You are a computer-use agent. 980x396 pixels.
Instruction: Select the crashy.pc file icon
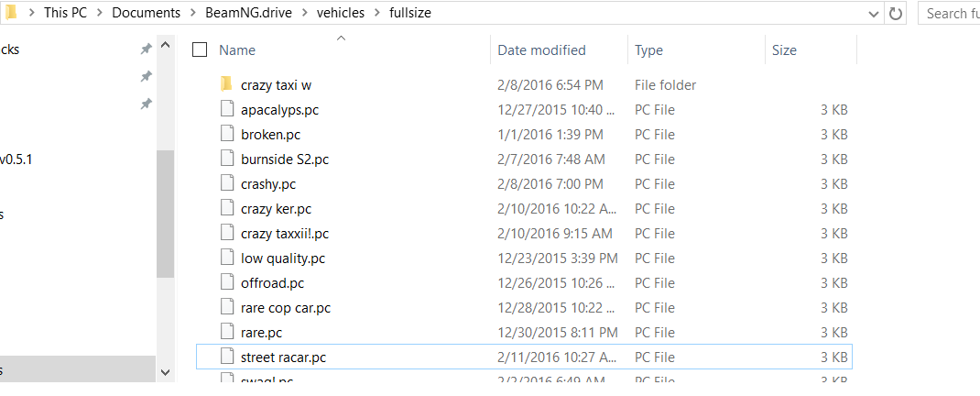(x=226, y=184)
